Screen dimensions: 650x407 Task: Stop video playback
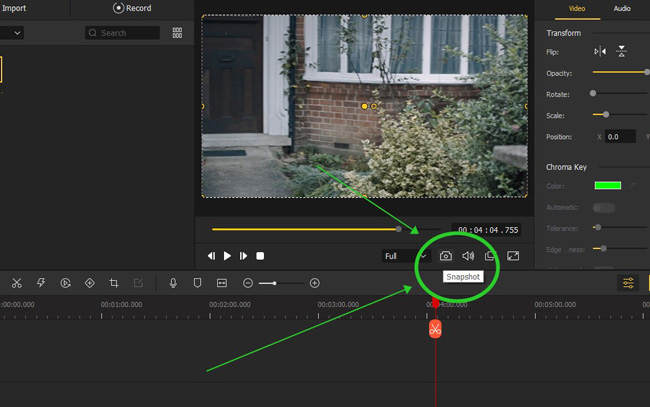coord(260,256)
